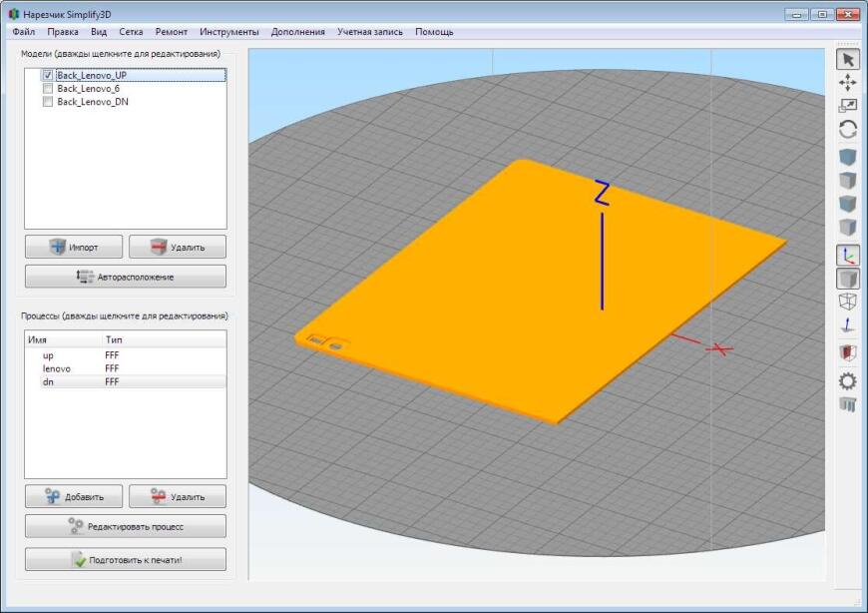Viewport: 868px width, 613px height.
Task: Select the lenovo process row
Action: 56,368
